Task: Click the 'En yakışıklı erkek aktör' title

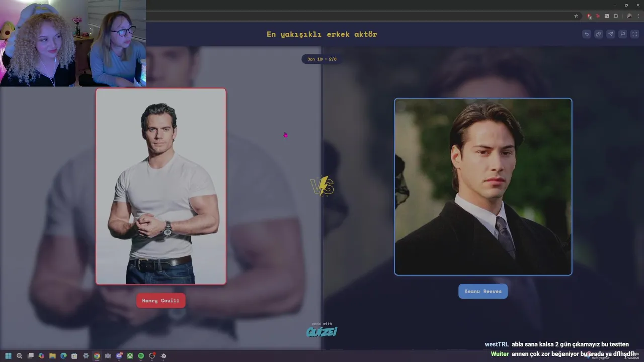Action: (x=322, y=34)
